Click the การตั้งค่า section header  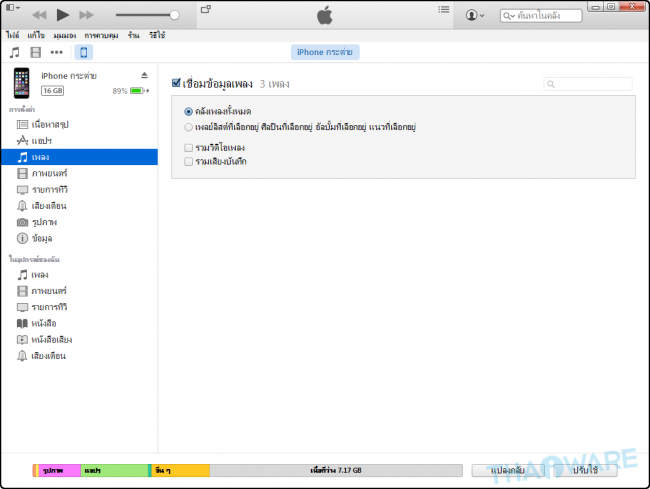(x=22, y=109)
